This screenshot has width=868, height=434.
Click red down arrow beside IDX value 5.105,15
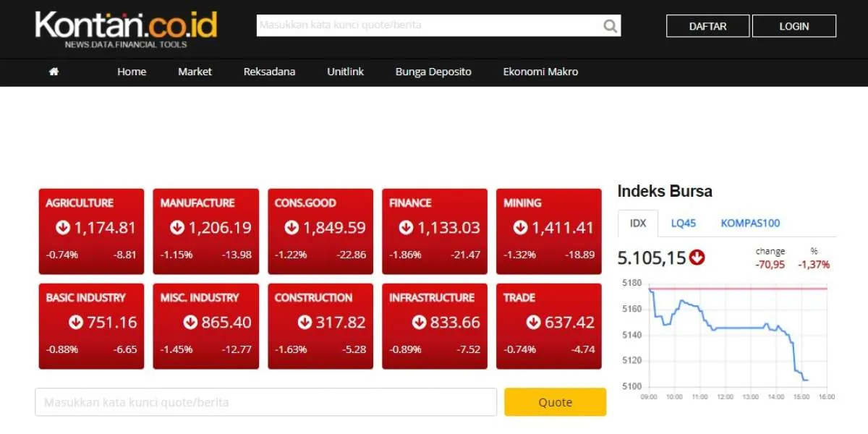point(697,258)
